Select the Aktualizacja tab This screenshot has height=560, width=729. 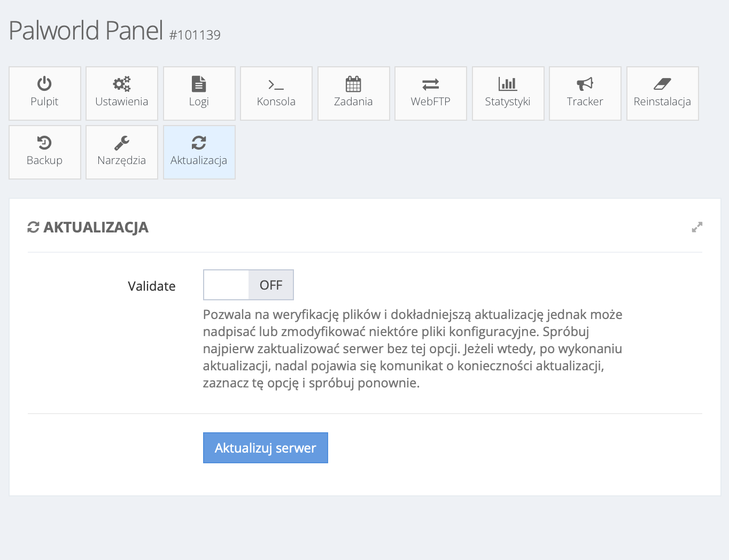(x=199, y=152)
